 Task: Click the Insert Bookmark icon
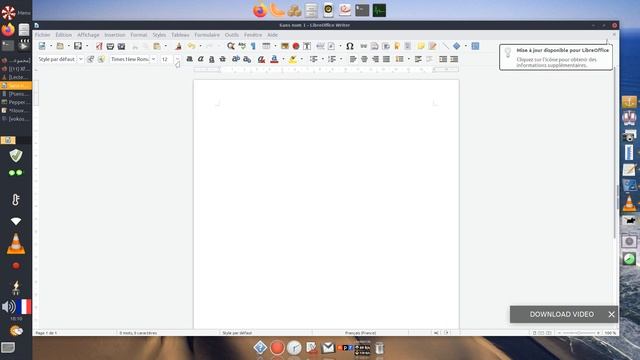pos(397,46)
